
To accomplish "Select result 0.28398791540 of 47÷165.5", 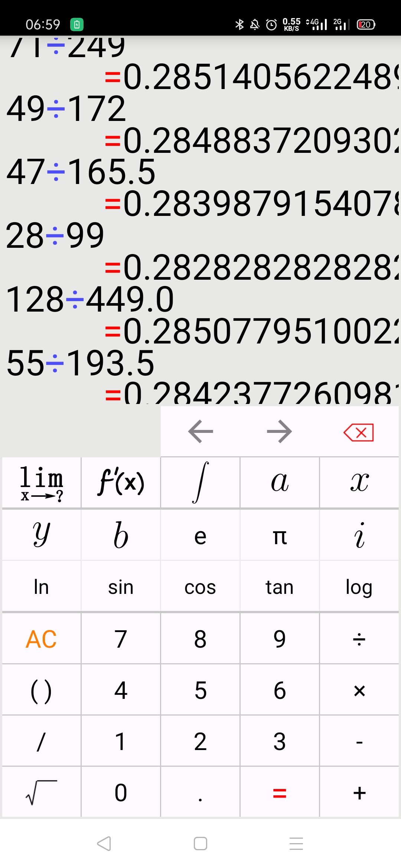I will (252, 204).
